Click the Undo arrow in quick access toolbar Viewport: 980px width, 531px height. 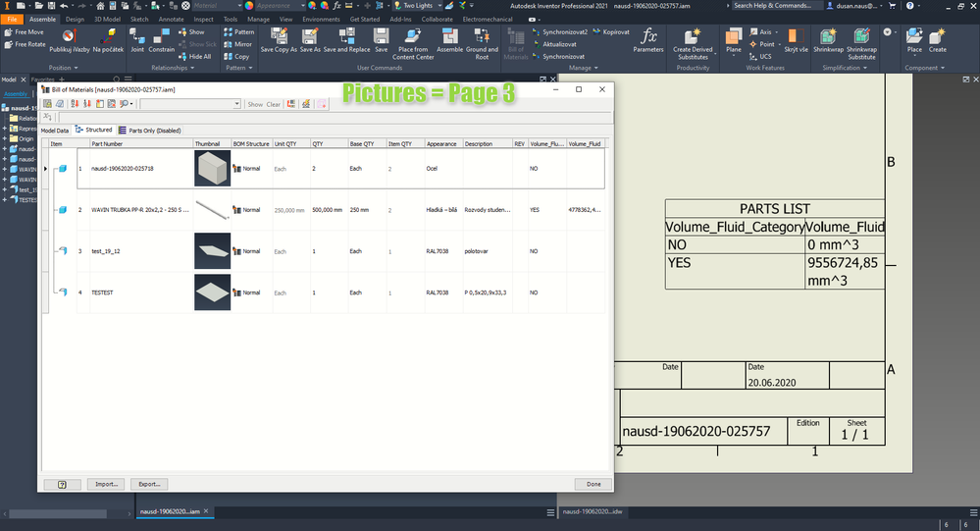point(64,6)
